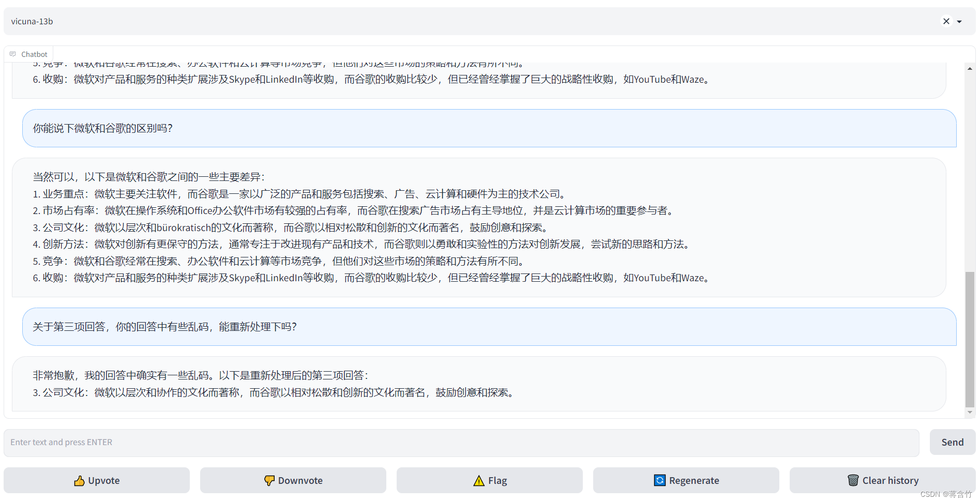Click the line '当然可以,以下是微软和谷歌之间的一些主要差异'

point(149,177)
